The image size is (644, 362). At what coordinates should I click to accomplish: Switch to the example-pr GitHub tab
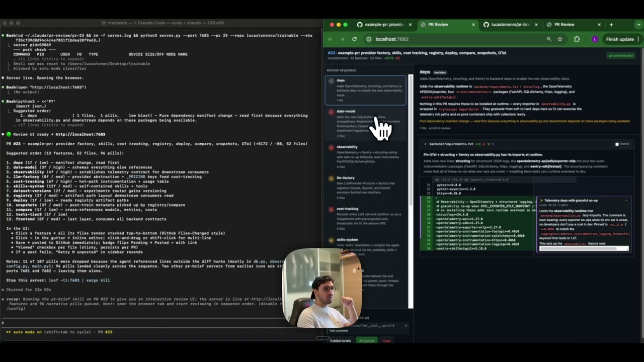(384, 25)
